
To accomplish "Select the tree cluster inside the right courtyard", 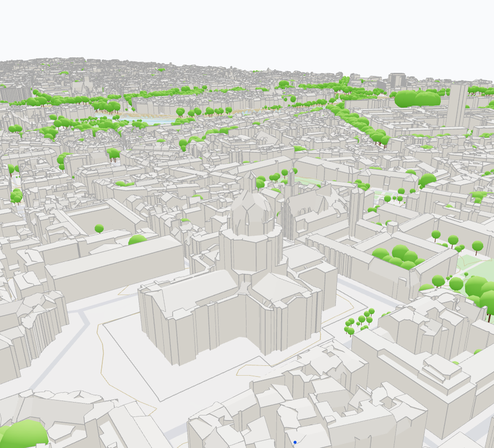I will point(399,256).
